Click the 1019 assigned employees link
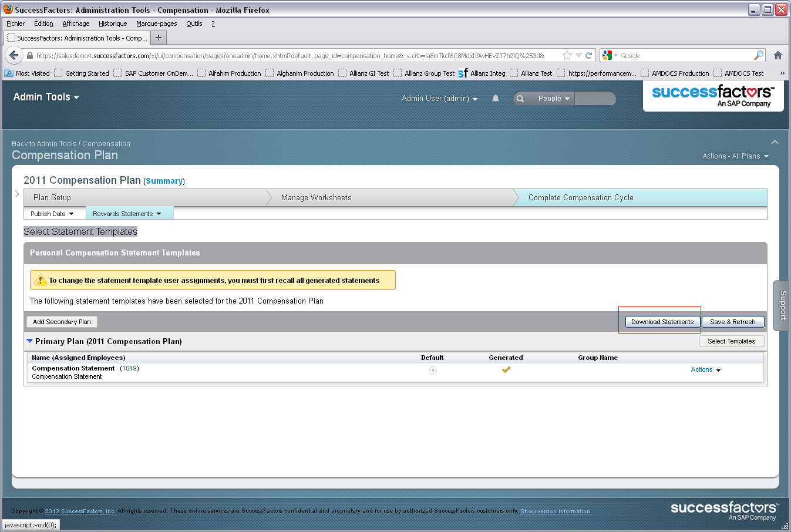 coord(129,368)
